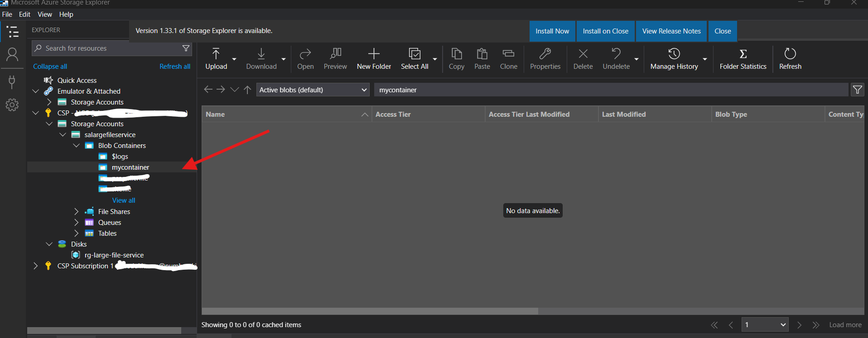Click mycontainer path address field
This screenshot has width=868, height=338.
611,90
